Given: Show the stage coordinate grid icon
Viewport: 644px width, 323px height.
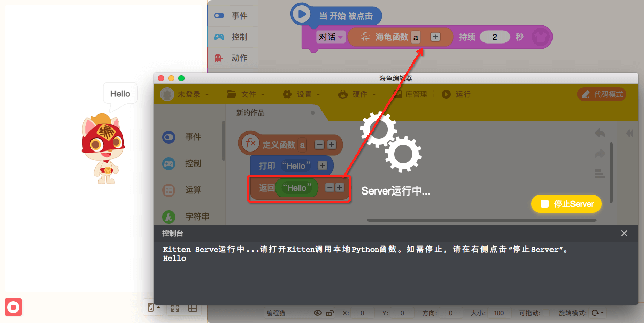Looking at the screenshot, I should pyautogui.click(x=193, y=308).
